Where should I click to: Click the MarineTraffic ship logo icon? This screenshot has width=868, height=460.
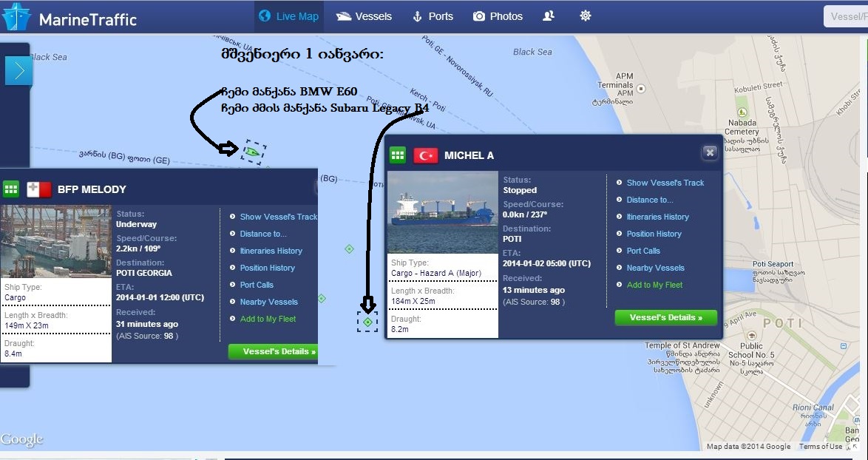coord(16,17)
